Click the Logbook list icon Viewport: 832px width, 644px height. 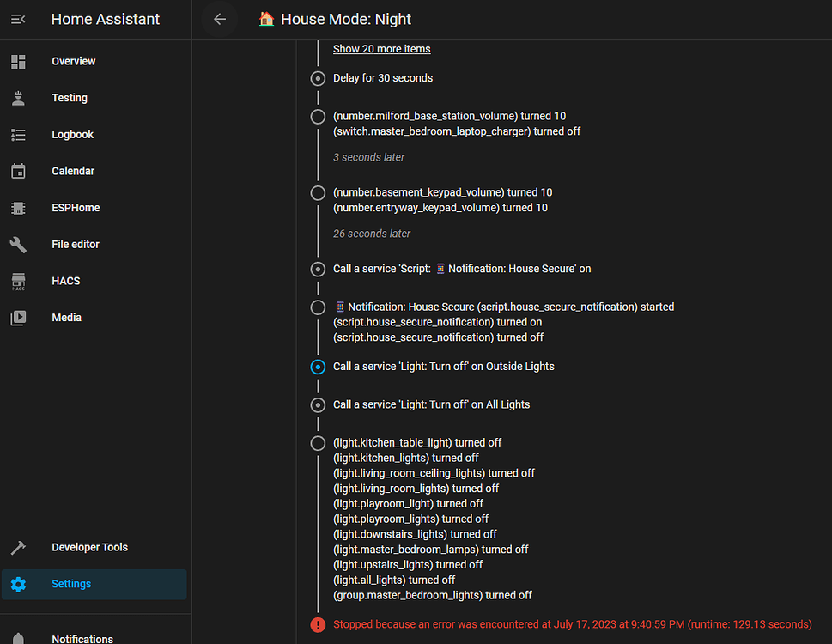(x=18, y=135)
